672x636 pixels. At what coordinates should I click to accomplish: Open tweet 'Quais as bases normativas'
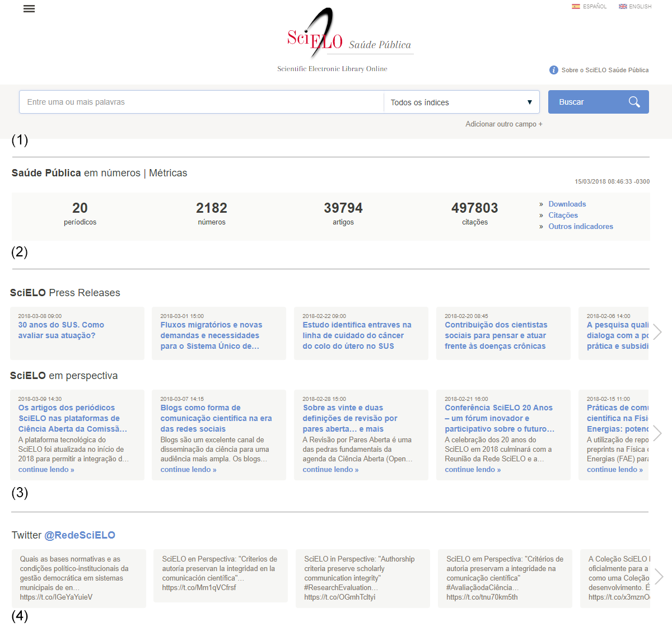(79, 578)
